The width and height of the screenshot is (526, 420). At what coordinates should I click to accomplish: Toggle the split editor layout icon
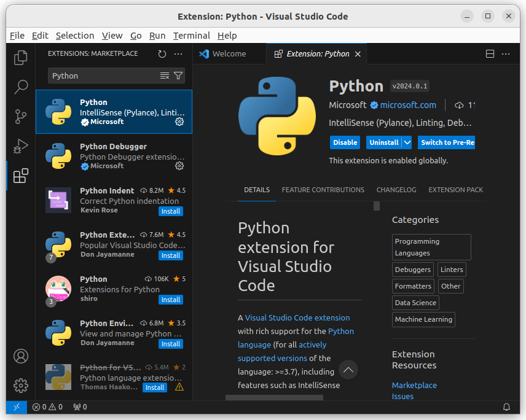(490, 54)
